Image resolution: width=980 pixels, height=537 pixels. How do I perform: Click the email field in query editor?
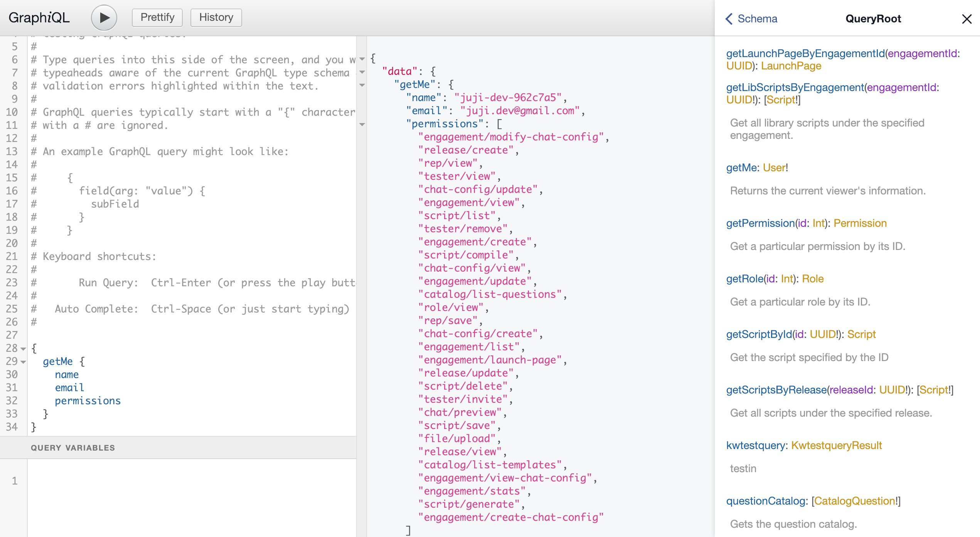pyautogui.click(x=69, y=388)
